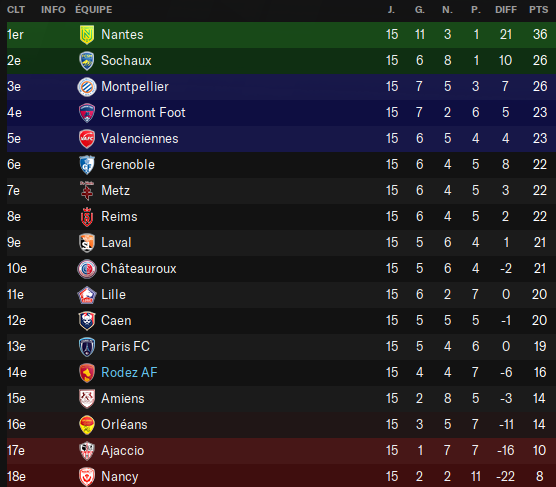Click the Reims red badge

pyautogui.click(x=87, y=217)
